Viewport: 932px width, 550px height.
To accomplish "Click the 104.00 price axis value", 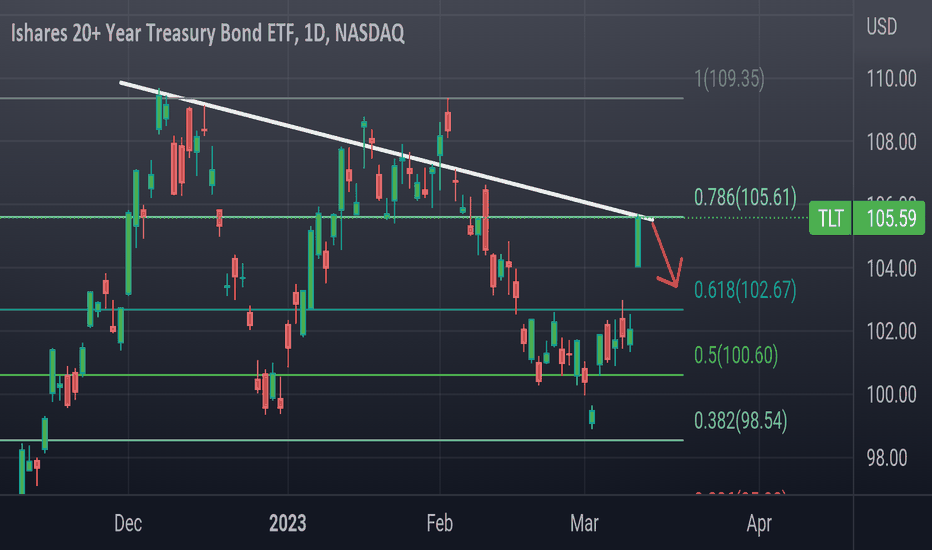I will (891, 269).
